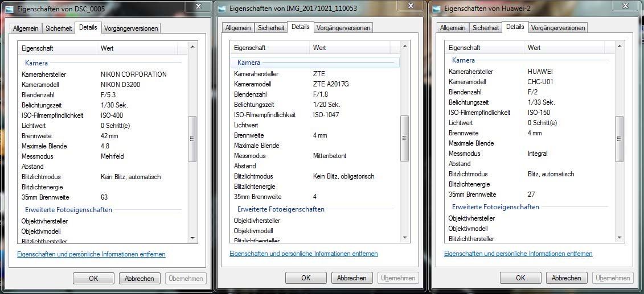This screenshot has width=644, height=294.
Task: Click scroll-down arrow in DSC_0005 details list
Action: coord(192,237)
